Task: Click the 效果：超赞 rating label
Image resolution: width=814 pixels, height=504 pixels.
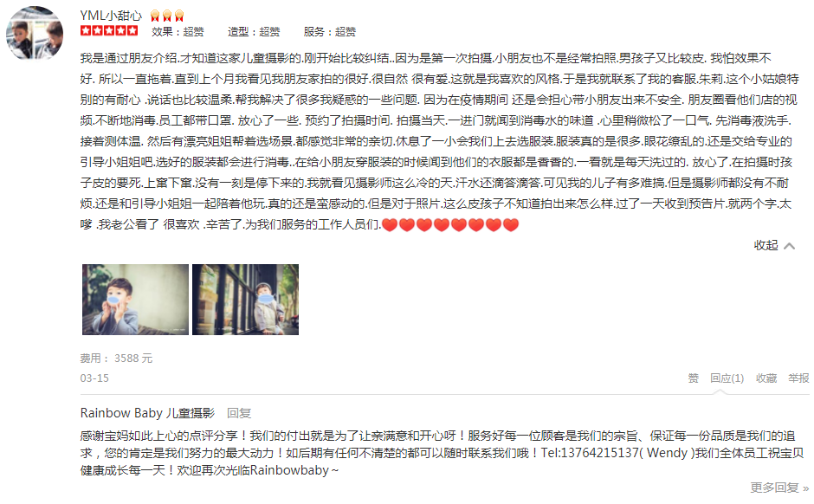Action: 178,32
